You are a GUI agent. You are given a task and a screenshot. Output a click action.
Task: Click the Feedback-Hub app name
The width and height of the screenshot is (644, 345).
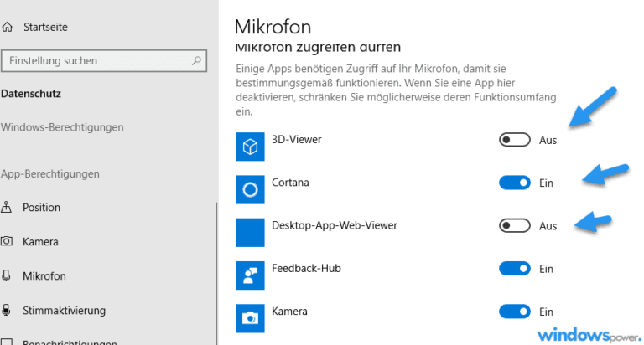pyautogui.click(x=306, y=268)
